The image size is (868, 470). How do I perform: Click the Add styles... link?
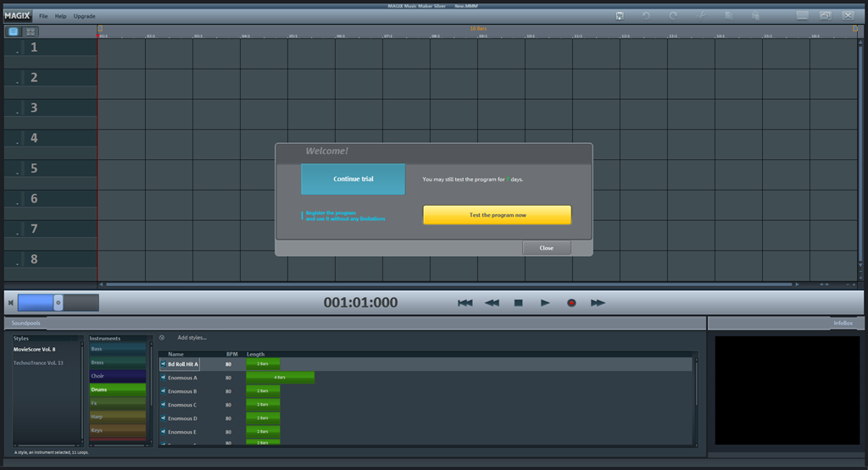pos(192,337)
